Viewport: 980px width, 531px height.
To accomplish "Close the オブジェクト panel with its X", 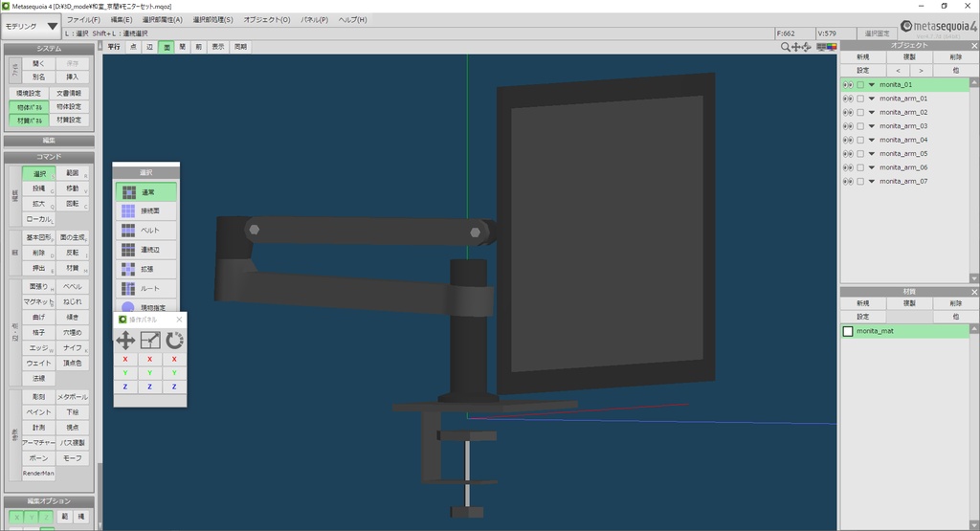I will click(973, 46).
